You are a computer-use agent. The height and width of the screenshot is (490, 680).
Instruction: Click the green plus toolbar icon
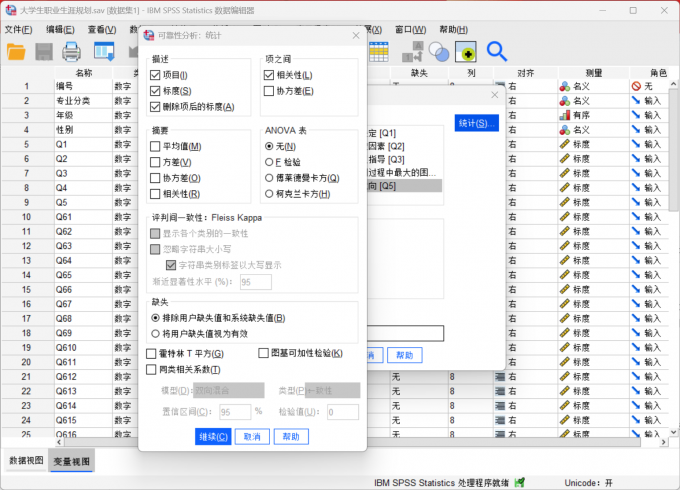pos(466,52)
